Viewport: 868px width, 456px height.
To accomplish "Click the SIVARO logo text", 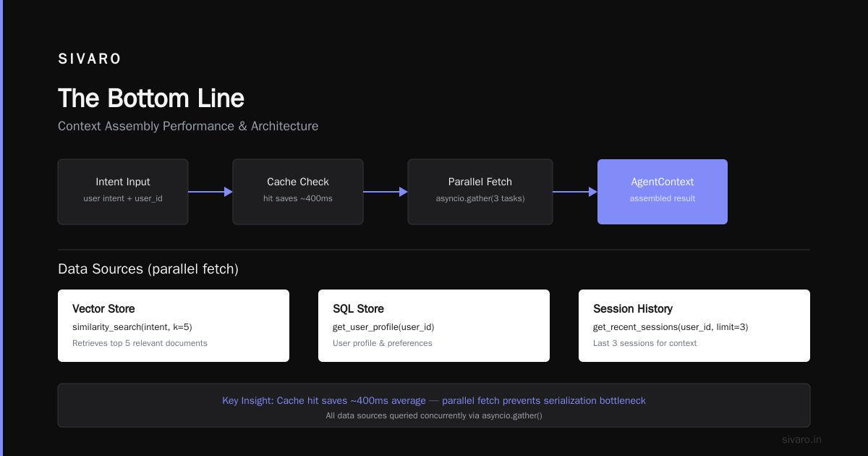I will pyautogui.click(x=90, y=59).
